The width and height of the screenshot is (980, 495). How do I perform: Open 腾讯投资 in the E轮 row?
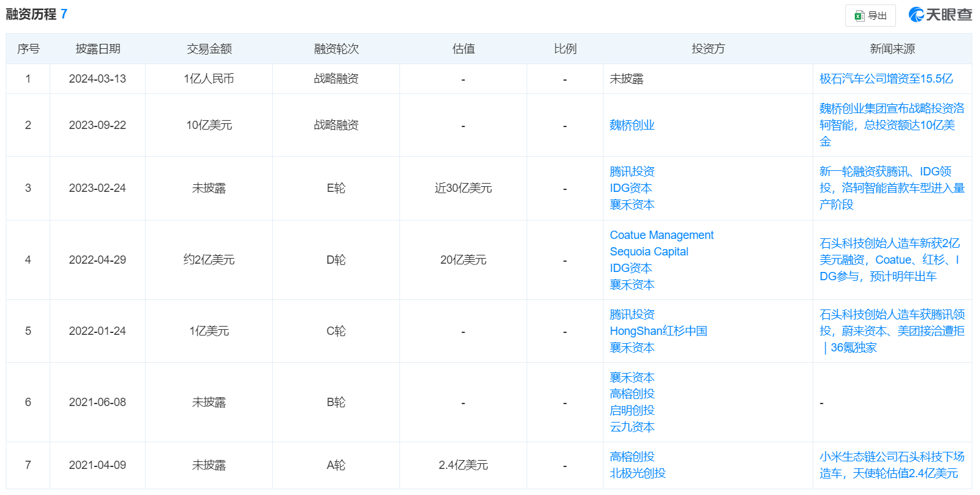632,172
